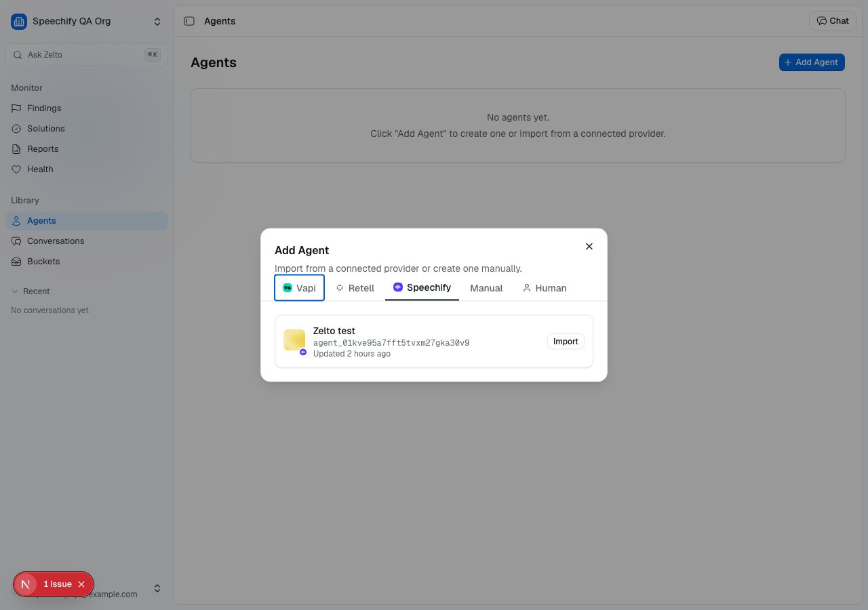Click the Vapi logo icon
This screenshot has height=610, width=868.
pyautogui.click(x=288, y=288)
